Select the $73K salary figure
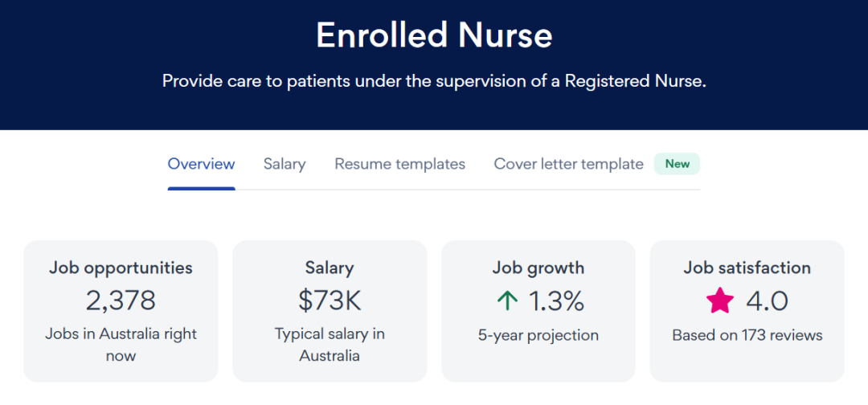 [330, 301]
